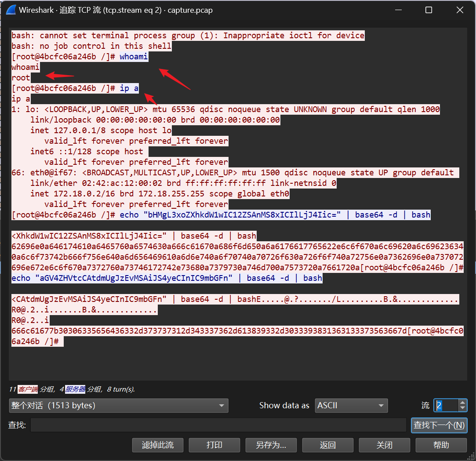Increase the stream number with the up arrow
Viewport: 476px width, 461px height.
[462, 402]
